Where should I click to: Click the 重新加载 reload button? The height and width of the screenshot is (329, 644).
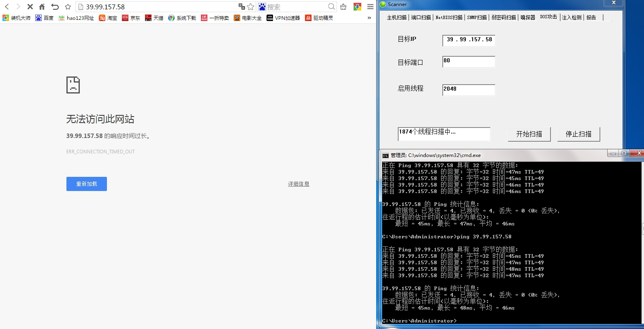coord(87,184)
